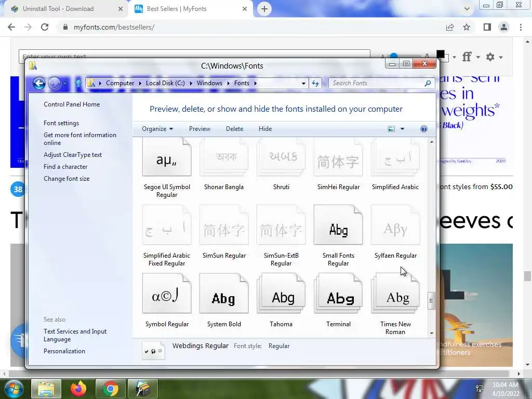Select the Sylfaen Regular font icon
Image resolution: width=532 pixels, height=399 pixels.
point(395,225)
